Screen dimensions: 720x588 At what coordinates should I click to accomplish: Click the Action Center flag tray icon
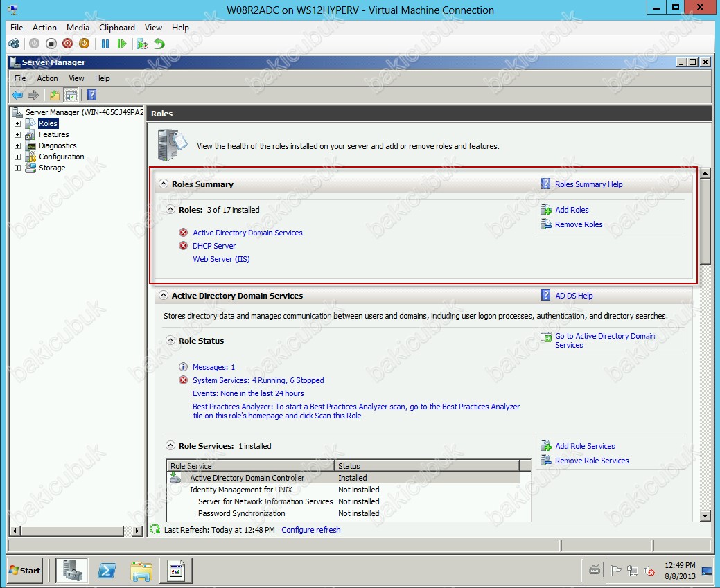click(x=616, y=571)
